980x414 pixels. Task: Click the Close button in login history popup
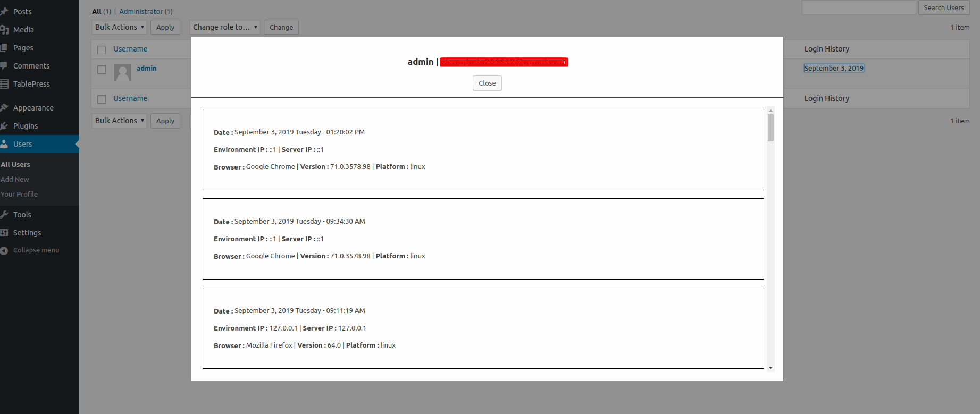487,83
